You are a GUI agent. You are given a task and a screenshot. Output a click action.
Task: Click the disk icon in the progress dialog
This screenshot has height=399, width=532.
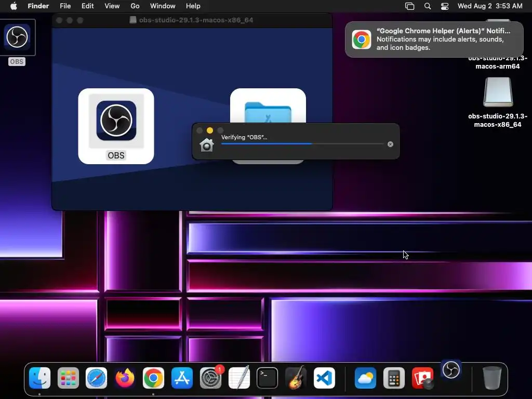(x=207, y=145)
